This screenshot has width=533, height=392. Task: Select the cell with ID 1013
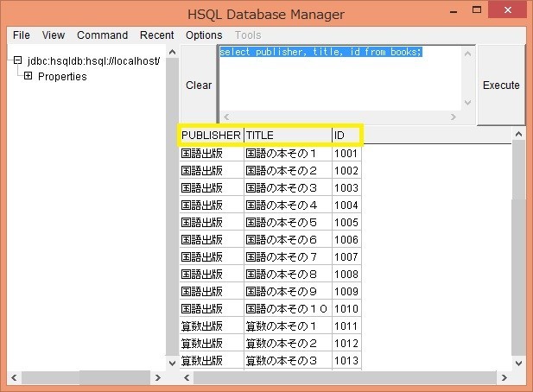346,360
